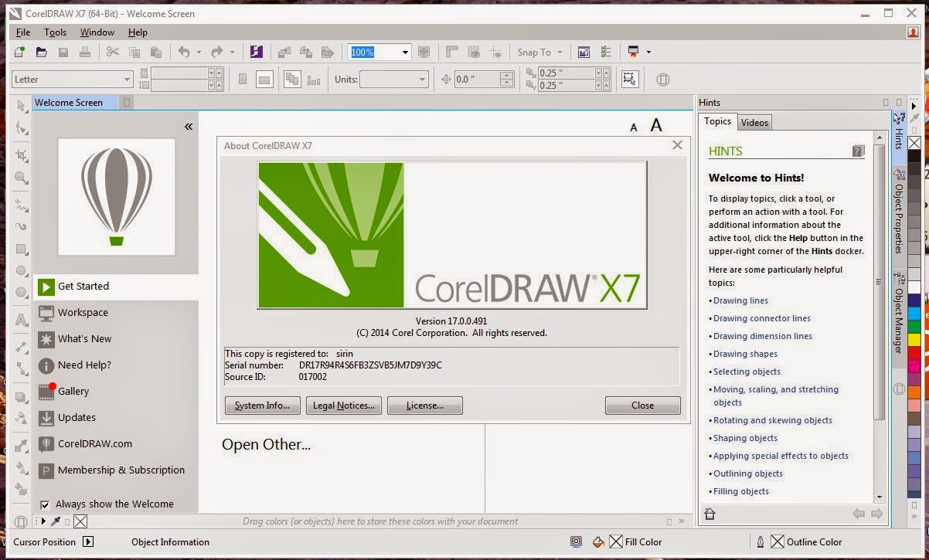Click the License button in About dialog
Screen dimensions: 929x560
[x=424, y=405]
